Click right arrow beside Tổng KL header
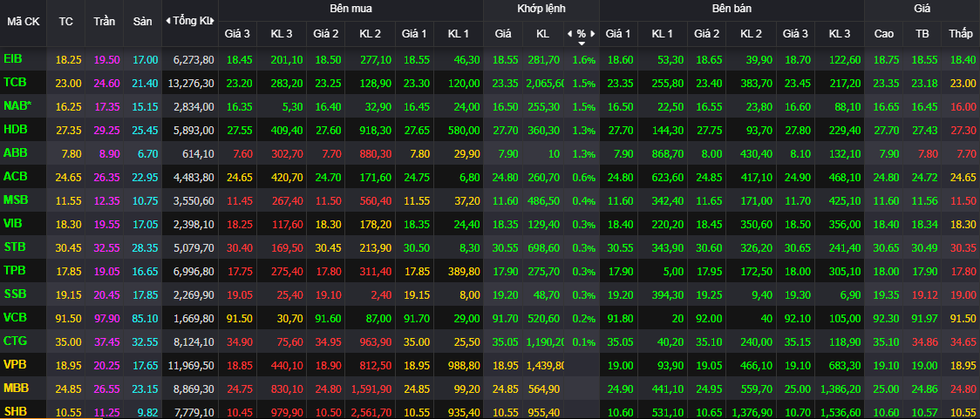This screenshot has width=980, height=419. click(x=213, y=21)
